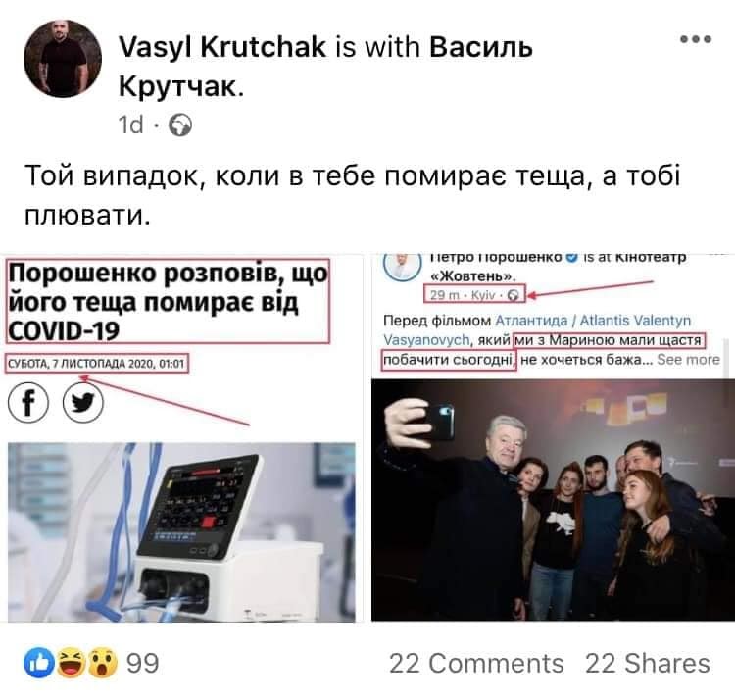
Task: Click the public globe privacy icon
Action: pos(180,125)
